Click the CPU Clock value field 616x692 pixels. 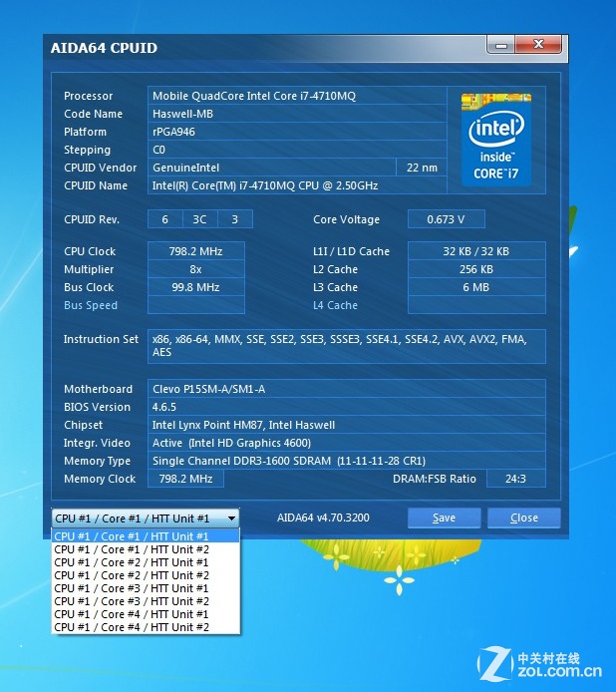point(195,251)
